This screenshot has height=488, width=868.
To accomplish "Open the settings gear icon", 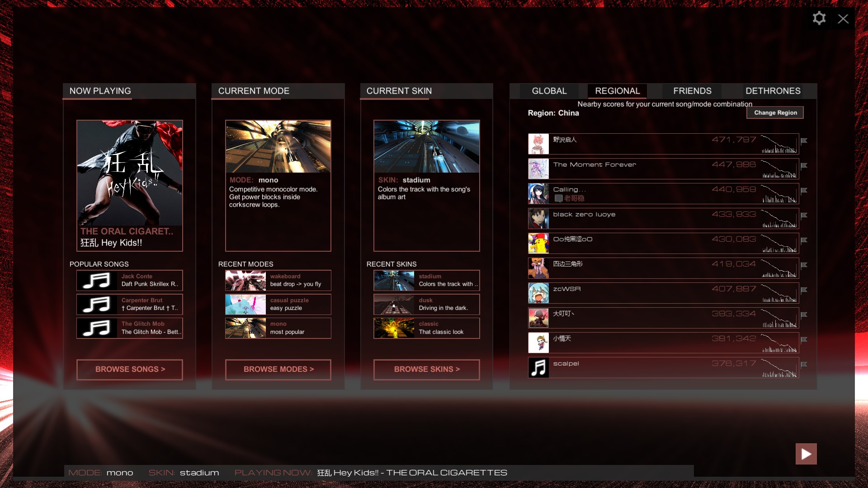I will coord(819,18).
